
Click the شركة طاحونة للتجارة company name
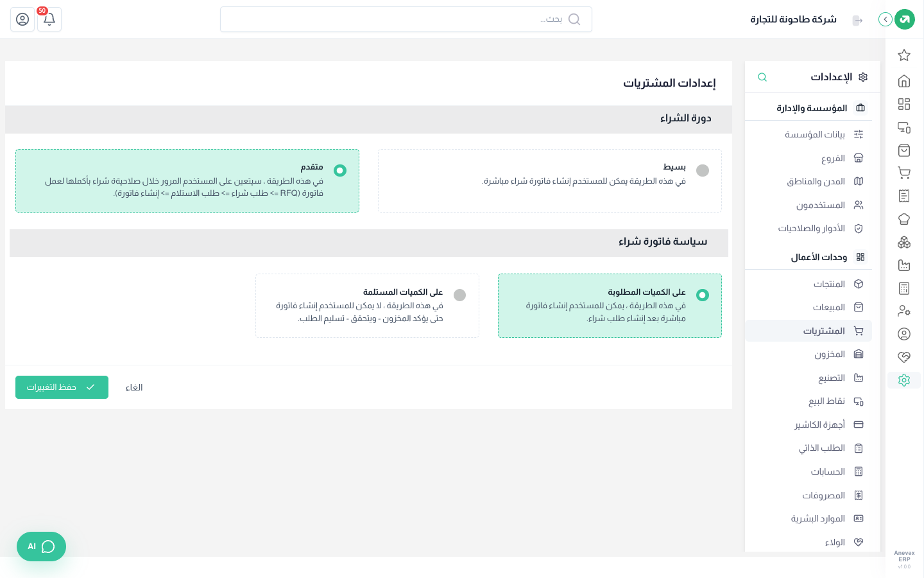pos(794,19)
